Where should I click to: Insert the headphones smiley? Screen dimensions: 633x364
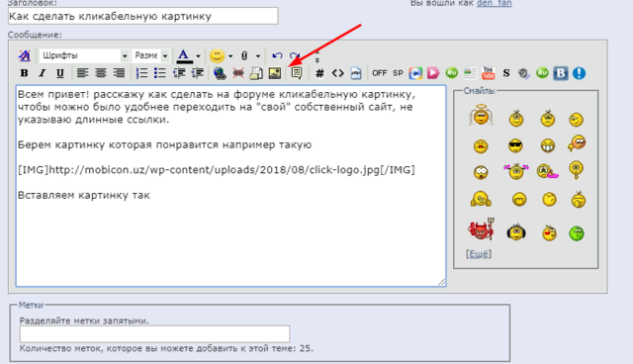pyautogui.click(x=516, y=232)
